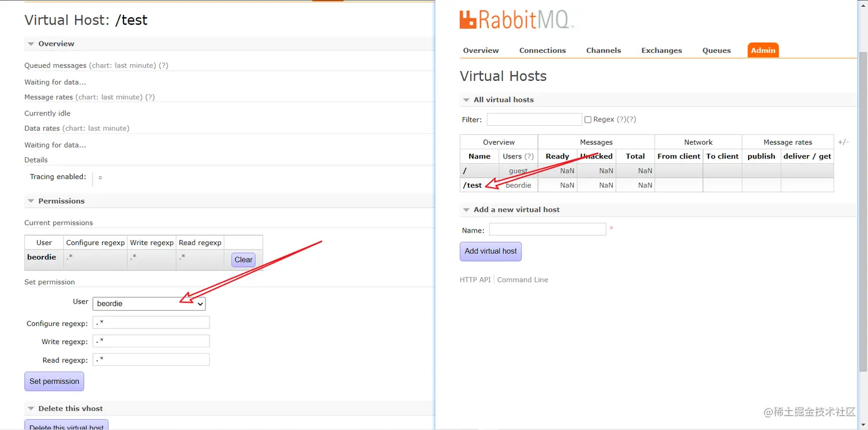868x430 pixels.
Task: Click the guest users cell in / row
Action: click(x=518, y=171)
